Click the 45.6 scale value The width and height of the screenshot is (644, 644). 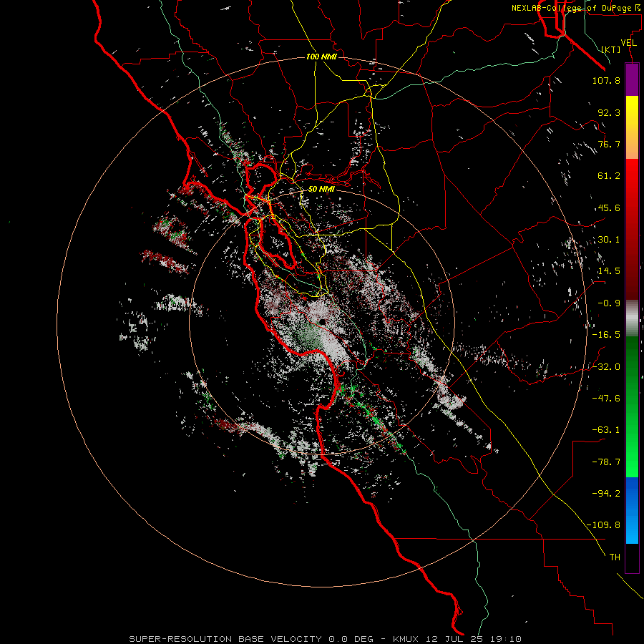point(609,208)
